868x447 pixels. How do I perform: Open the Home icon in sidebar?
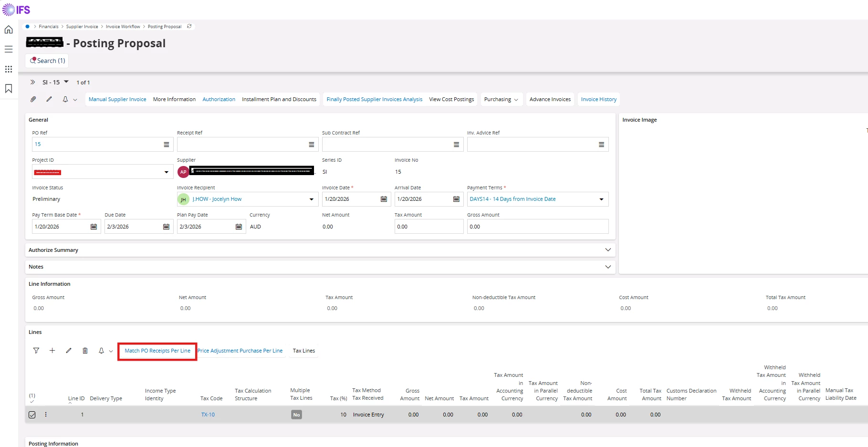coord(9,30)
